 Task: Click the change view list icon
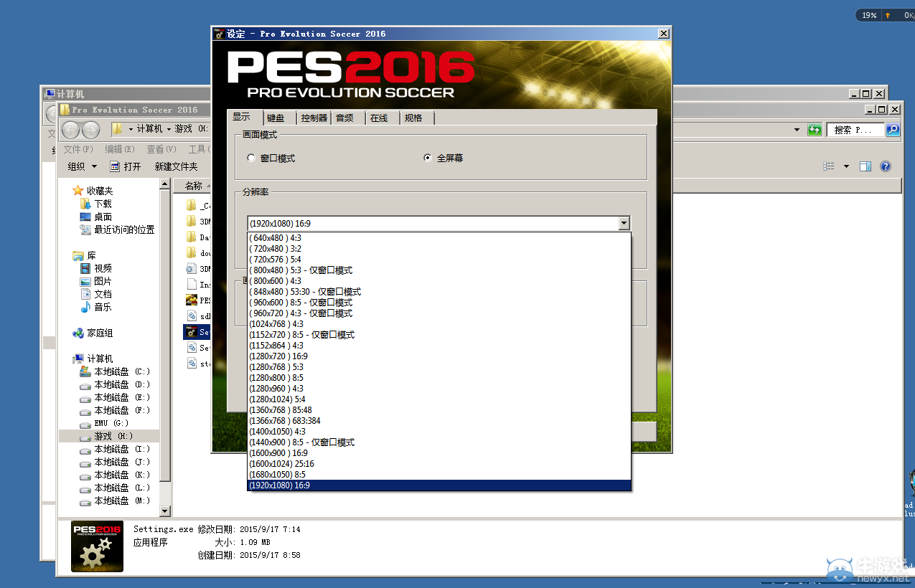830,166
